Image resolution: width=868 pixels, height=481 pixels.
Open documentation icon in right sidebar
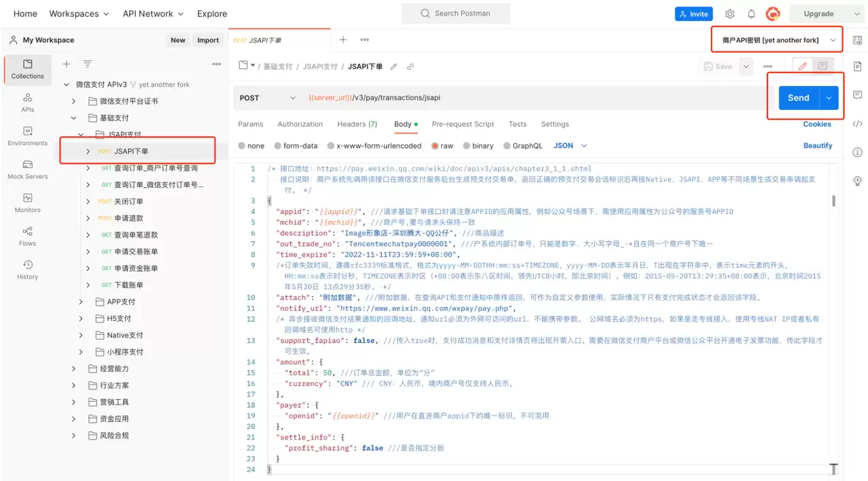(858, 66)
